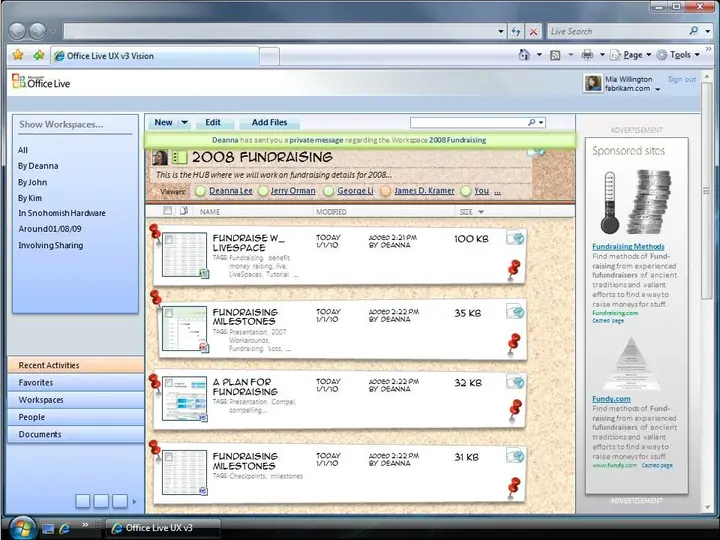720x540 pixels.
Task: Click the page vertical scrollbar
Action: tap(706, 191)
